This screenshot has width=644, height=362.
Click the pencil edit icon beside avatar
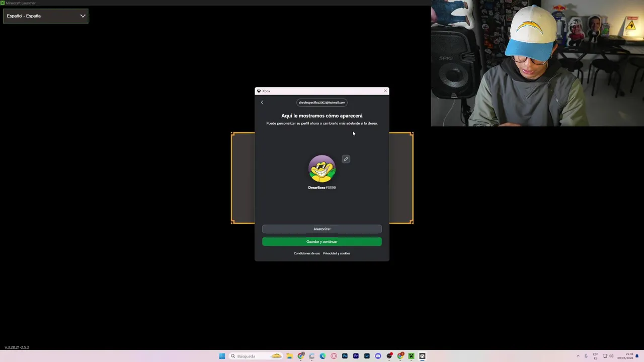346,159
